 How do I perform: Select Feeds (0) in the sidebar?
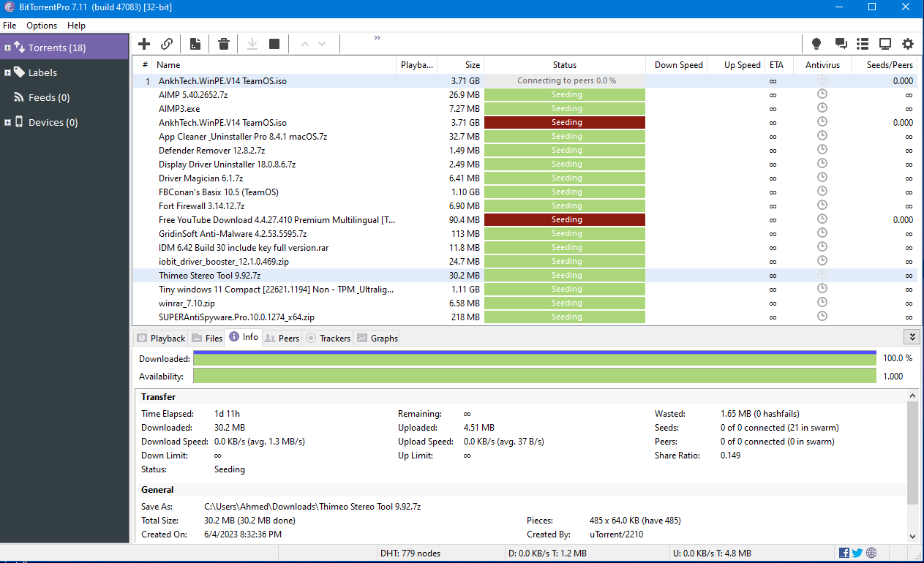49,98
